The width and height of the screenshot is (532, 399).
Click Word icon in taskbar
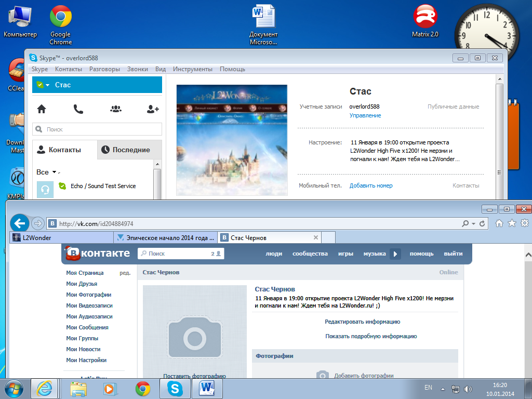click(x=207, y=389)
